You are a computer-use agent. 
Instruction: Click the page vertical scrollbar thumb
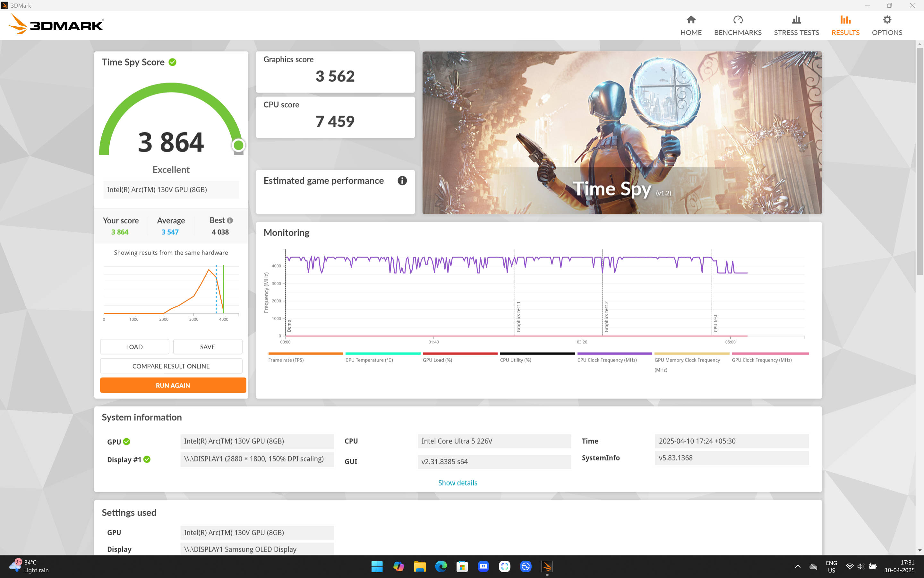[x=920, y=161]
